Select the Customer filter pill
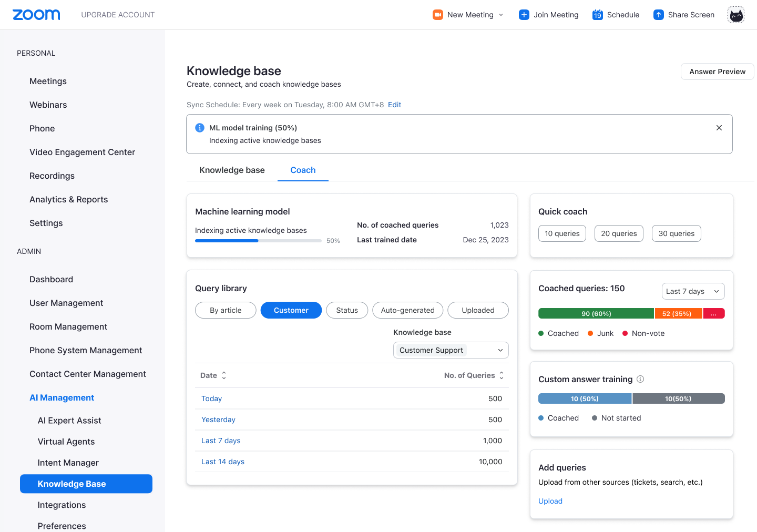The image size is (757, 532). click(291, 310)
